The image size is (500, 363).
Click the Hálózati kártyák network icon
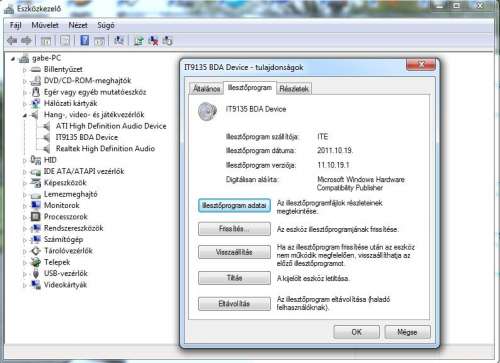36,103
